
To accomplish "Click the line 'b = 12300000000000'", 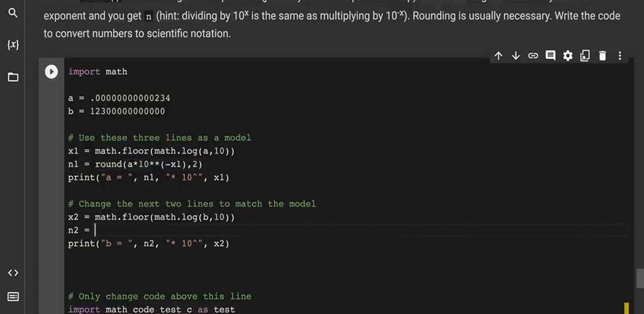I will (x=116, y=112).
